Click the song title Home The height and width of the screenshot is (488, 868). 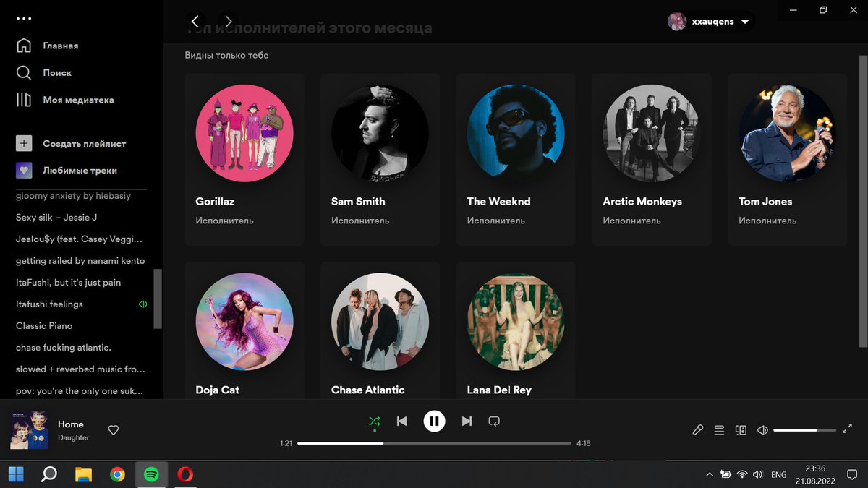click(71, 424)
